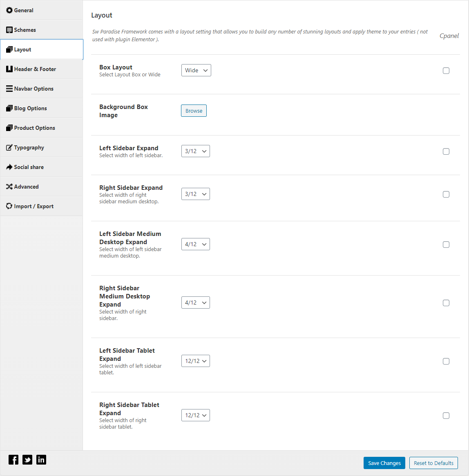
Task: Click the Schemes sidebar icon
Action: click(9, 30)
